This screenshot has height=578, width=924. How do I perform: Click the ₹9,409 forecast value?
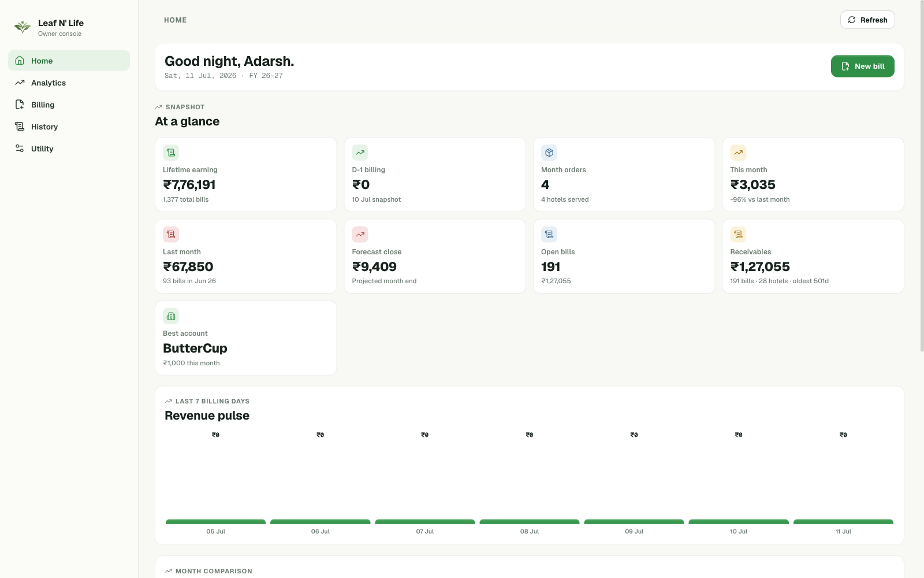[374, 267]
